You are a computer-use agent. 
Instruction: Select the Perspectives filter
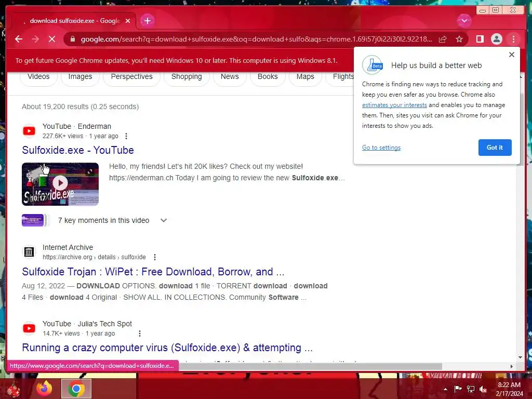(x=131, y=77)
